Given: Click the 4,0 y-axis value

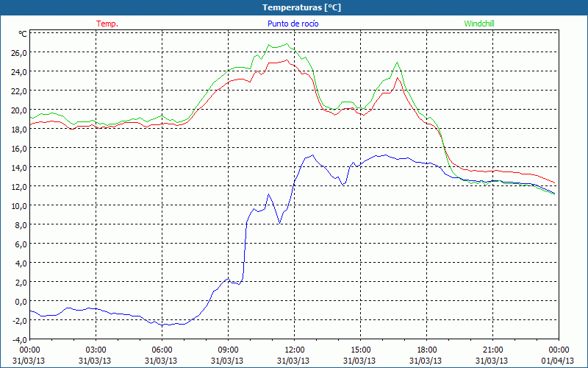Looking at the screenshot, I should click(20, 263).
